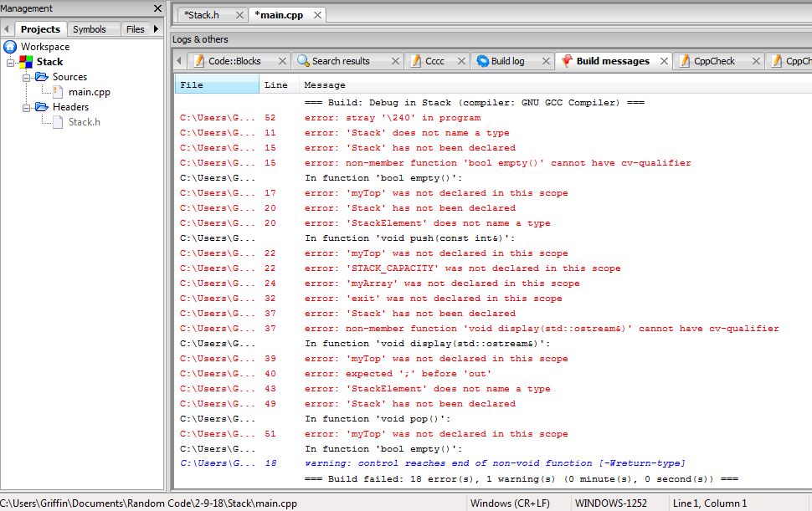Open the Search results tab
This screenshot has width=812, height=511.
(341, 61)
